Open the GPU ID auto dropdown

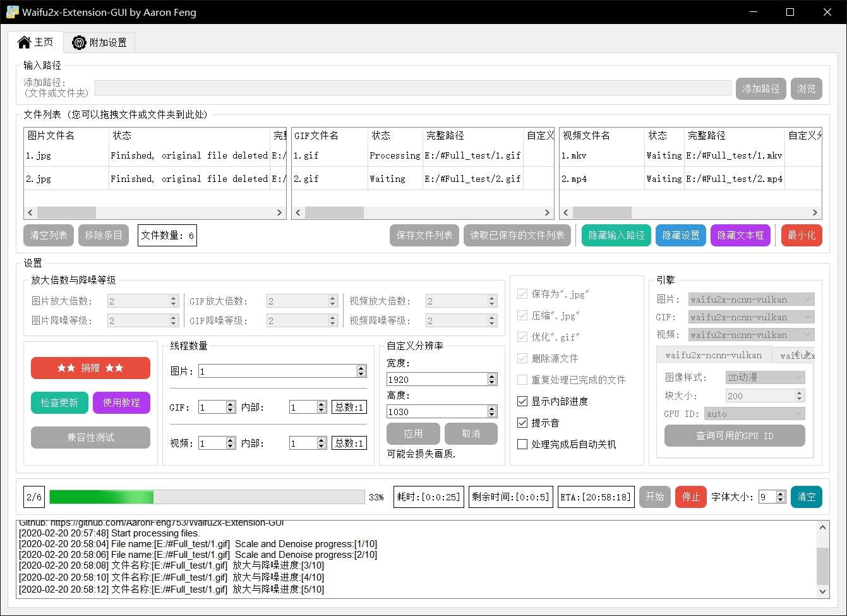click(755, 414)
